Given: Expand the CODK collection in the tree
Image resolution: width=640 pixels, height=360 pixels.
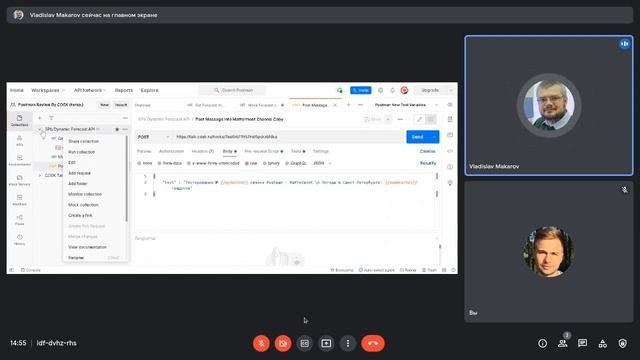Looking at the screenshot, I should (40, 176).
